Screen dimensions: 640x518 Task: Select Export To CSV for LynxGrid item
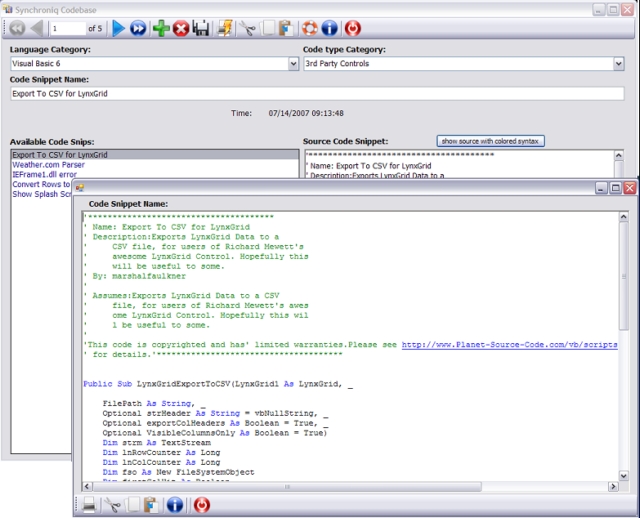tap(155, 155)
